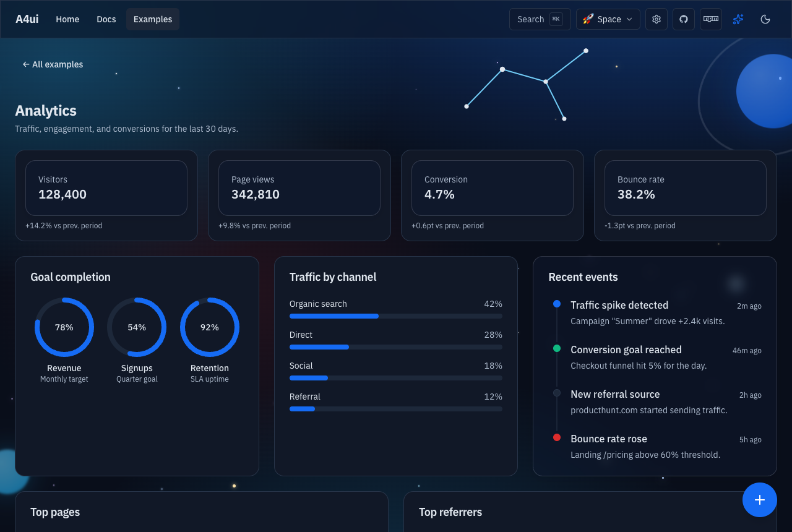The height and width of the screenshot is (532, 792).
Task: Click the 'Goal completion' heading
Action: 71,277
